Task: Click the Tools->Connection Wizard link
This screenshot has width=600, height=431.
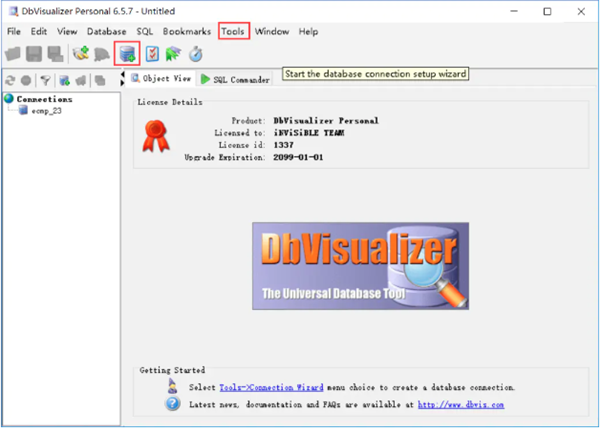Action: (x=252, y=387)
